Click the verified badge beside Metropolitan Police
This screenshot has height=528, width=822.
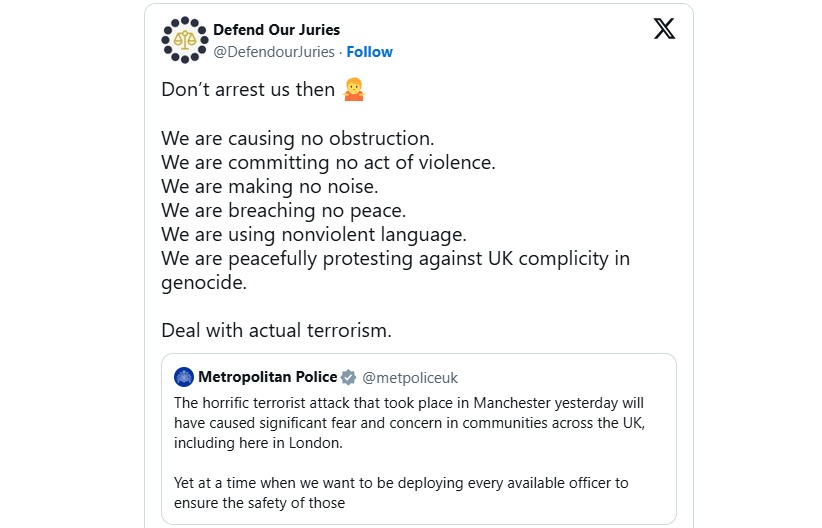pyautogui.click(x=348, y=377)
